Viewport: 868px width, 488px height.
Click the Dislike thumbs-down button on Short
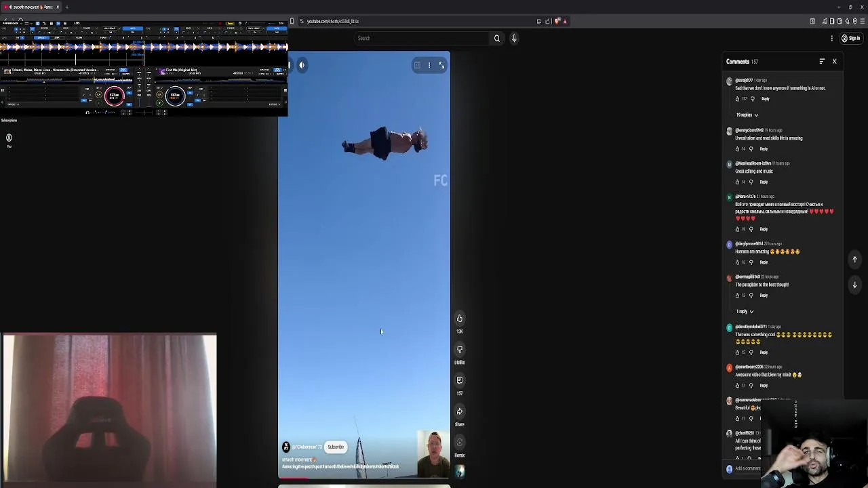point(459,350)
